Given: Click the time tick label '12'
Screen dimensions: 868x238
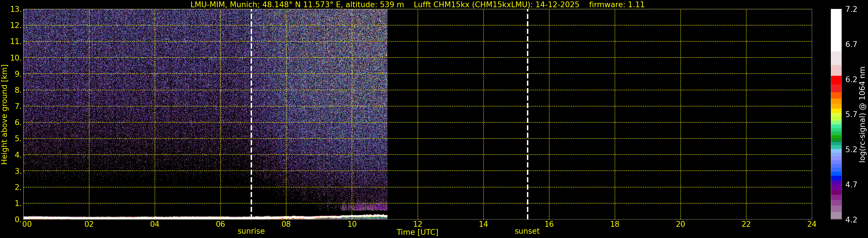Looking at the screenshot, I should click(417, 224).
